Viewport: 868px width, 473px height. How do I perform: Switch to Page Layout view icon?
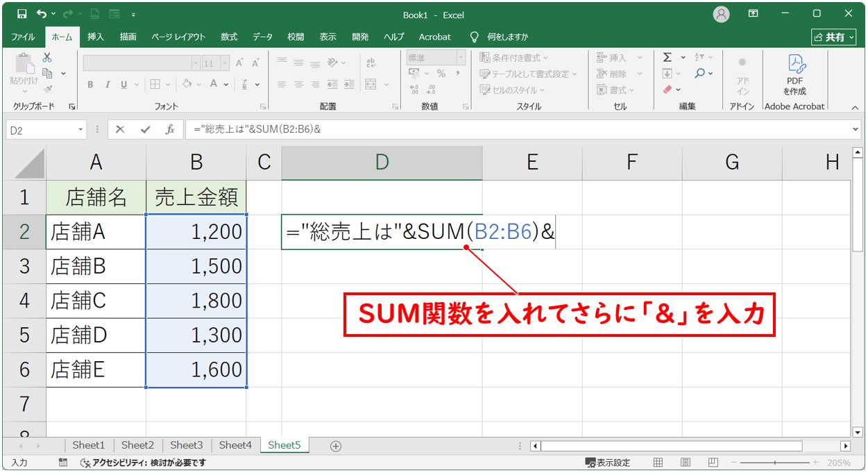tap(686, 462)
